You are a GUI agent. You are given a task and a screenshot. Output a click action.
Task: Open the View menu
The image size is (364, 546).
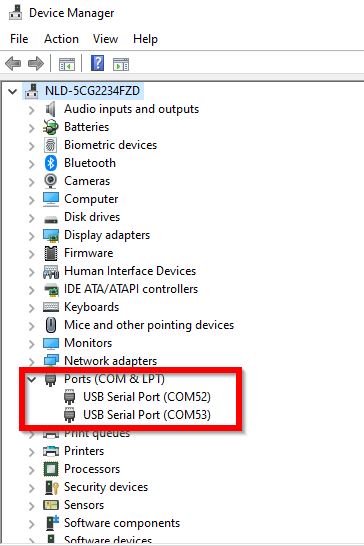click(x=105, y=39)
